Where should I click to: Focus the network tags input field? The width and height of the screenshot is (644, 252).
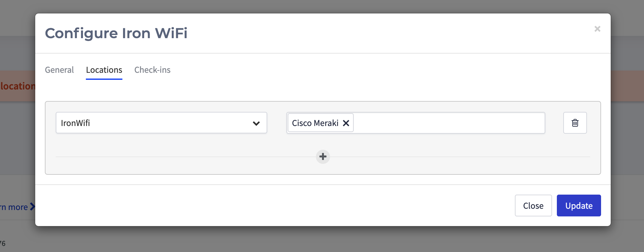(449, 123)
